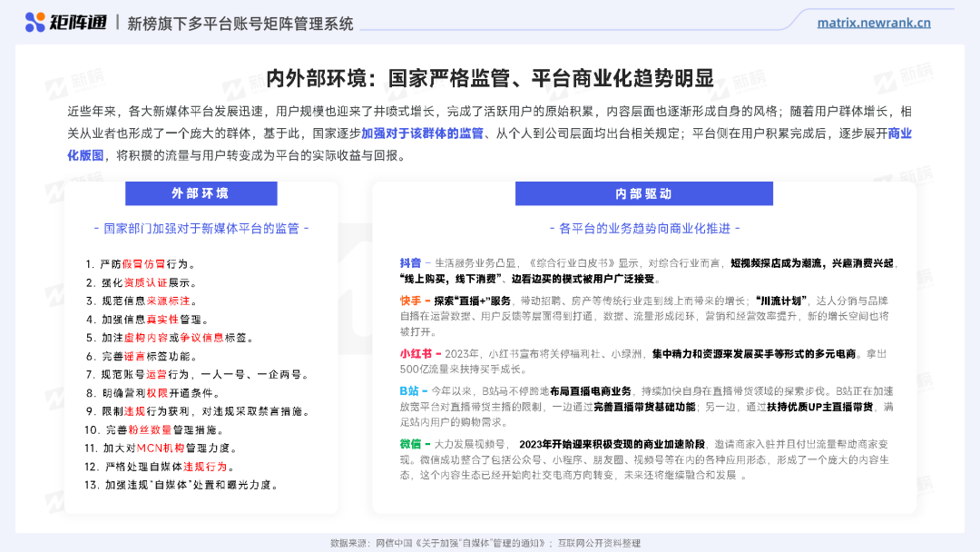The width and height of the screenshot is (980, 552).
Task: Click list item 6 完善谣言标签功能
Action: pos(142,356)
